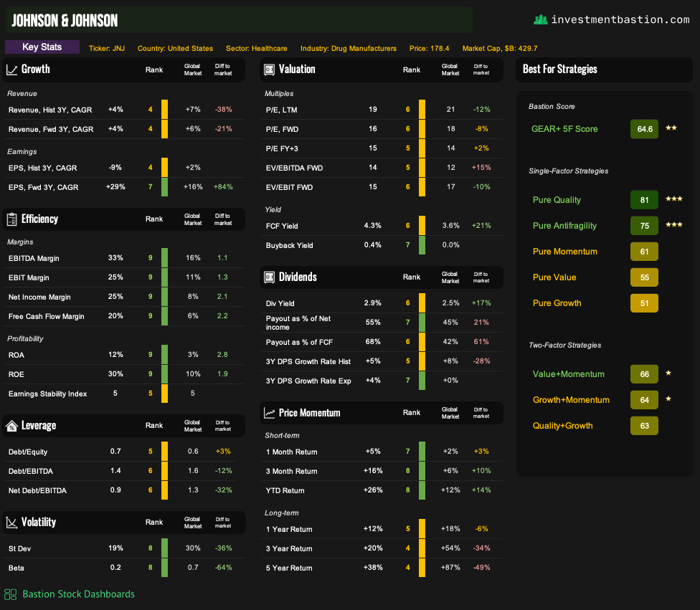Open the Pure Antifragility strategy
This screenshot has height=610, width=700.
564,226
